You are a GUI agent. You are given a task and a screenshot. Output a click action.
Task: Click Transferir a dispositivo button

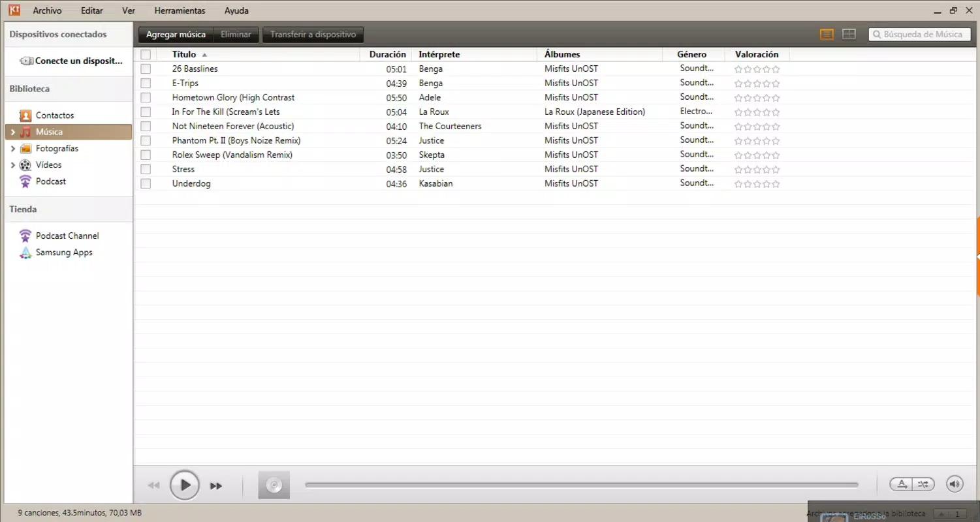coord(313,35)
